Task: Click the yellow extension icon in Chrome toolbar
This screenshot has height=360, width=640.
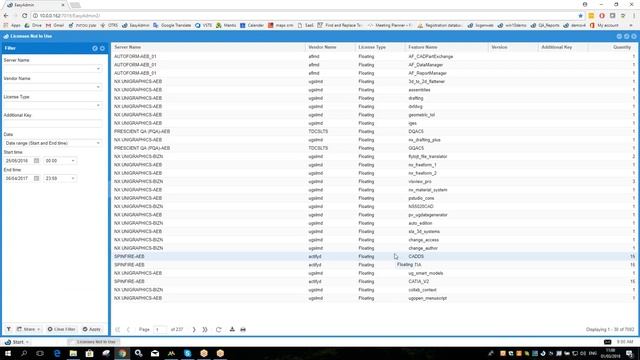Action: tap(591, 16)
